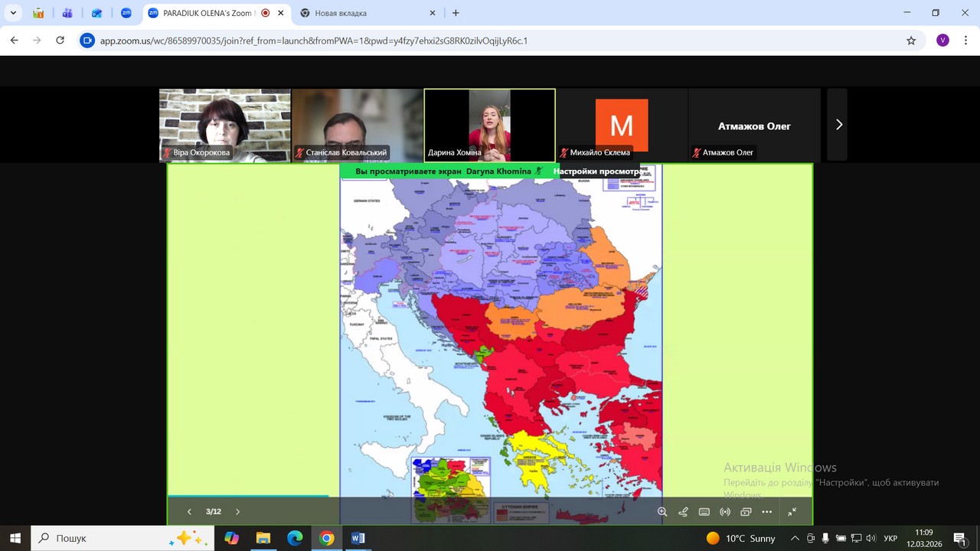Show more participants with the right chevron

pos(838,125)
